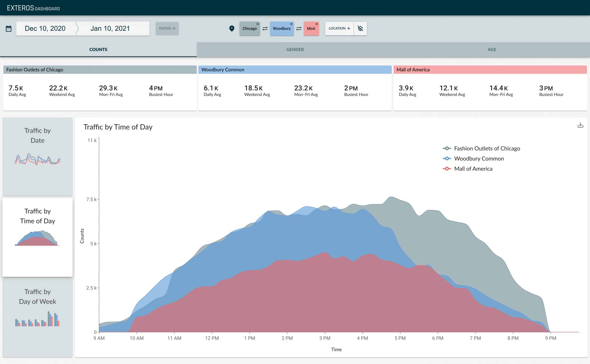Remove the Chicago location chip
This screenshot has width=590, height=364.
pyautogui.click(x=257, y=24)
